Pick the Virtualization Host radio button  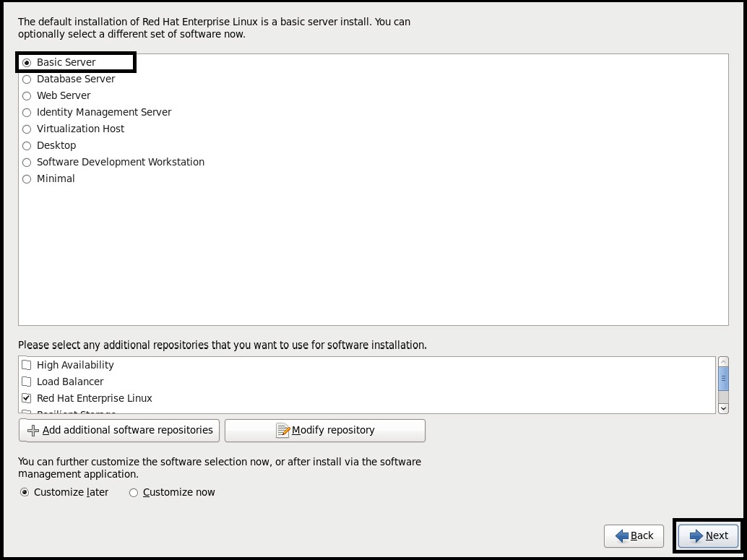[27, 129]
